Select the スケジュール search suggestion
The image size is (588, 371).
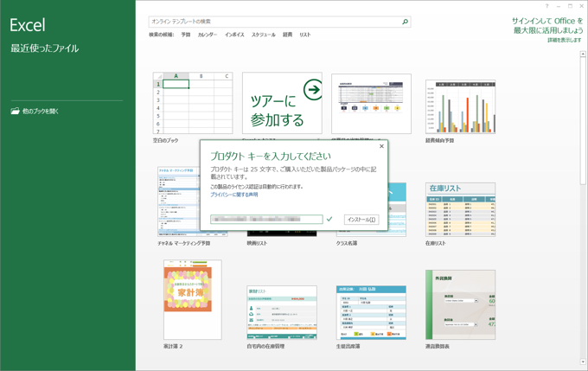263,35
